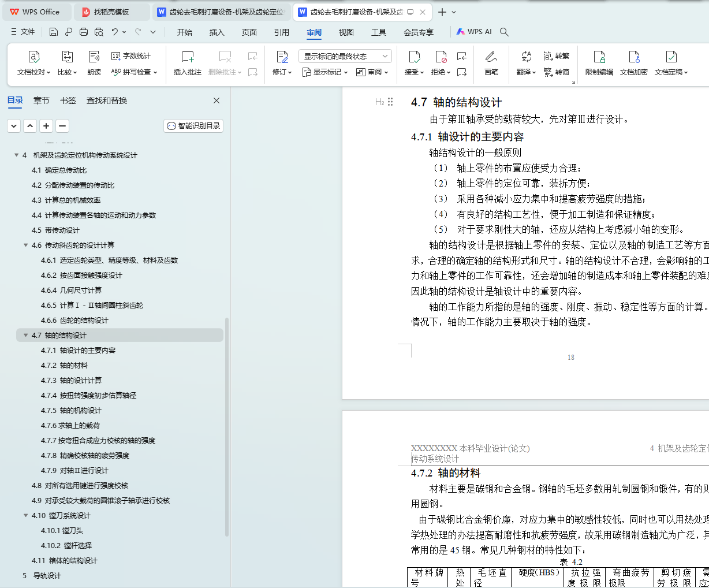Click the heading drag handle beside 4.7 heading
This screenshot has width=709, height=588.
click(x=391, y=102)
